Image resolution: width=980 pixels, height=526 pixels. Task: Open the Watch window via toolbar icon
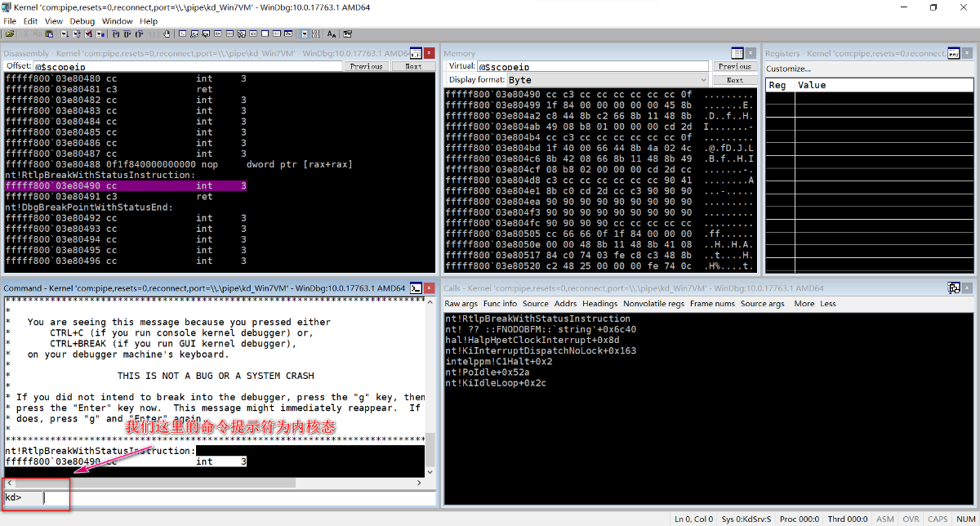[x=194, y=34]
